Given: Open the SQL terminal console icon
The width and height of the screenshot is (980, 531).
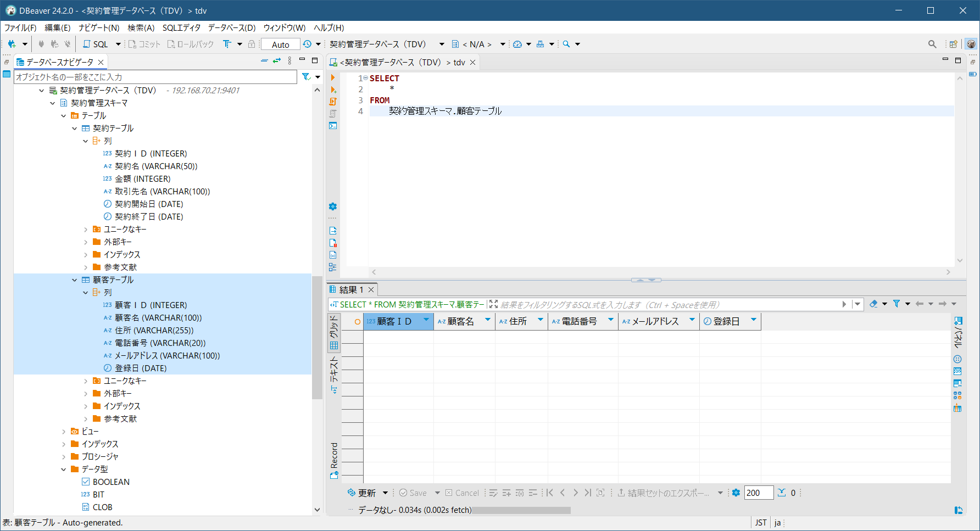Looking at the screenshot, I should [x=333, y=126].
